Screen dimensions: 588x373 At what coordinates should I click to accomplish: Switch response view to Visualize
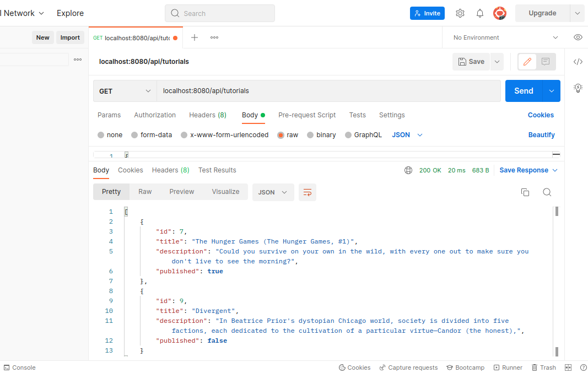click(x=225, y=192)
